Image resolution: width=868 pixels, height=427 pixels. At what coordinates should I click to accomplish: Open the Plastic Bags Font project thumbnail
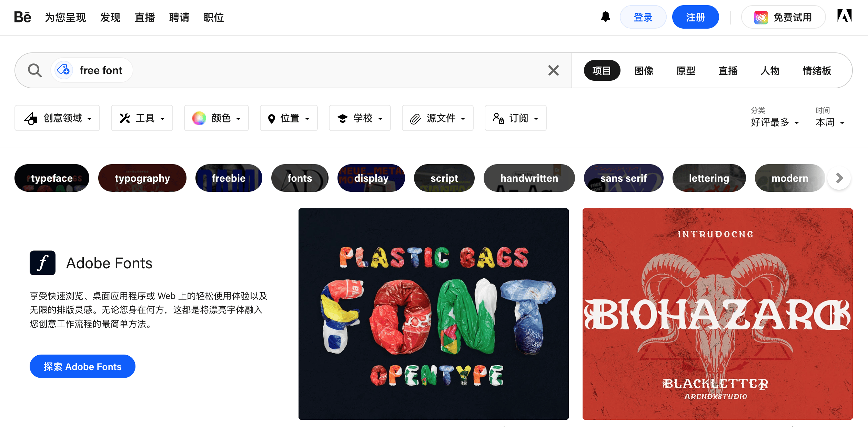click(x=434, y=314)
